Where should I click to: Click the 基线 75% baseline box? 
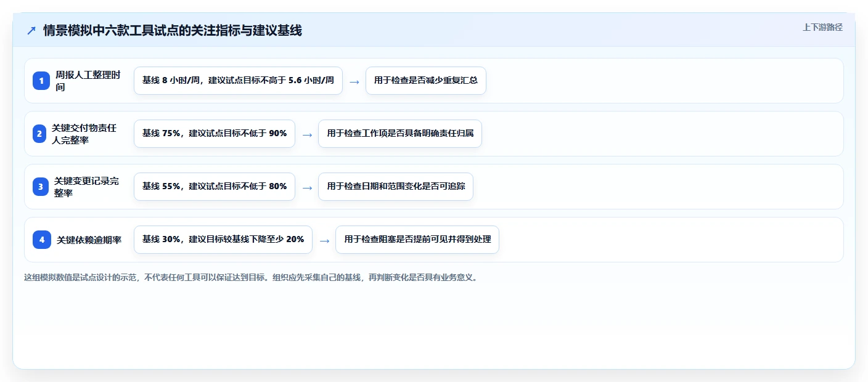215,134
